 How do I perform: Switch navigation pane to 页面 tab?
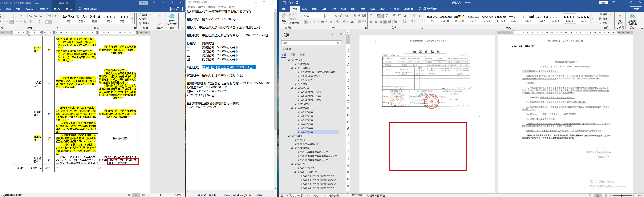[x=293, y=54]
